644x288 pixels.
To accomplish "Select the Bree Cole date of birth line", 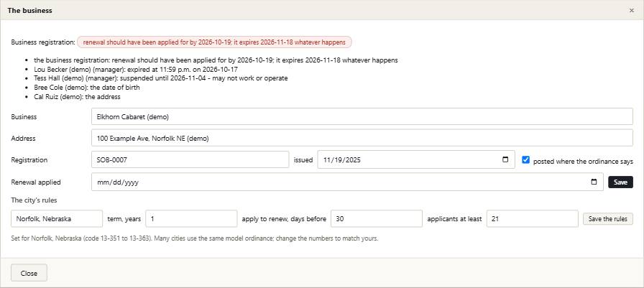I will pos(87,88).
